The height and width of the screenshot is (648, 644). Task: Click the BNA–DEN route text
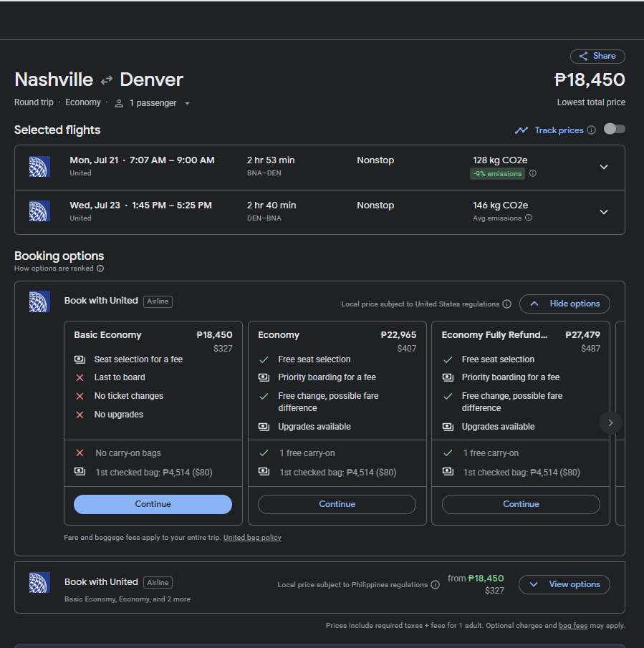point(264,173)
